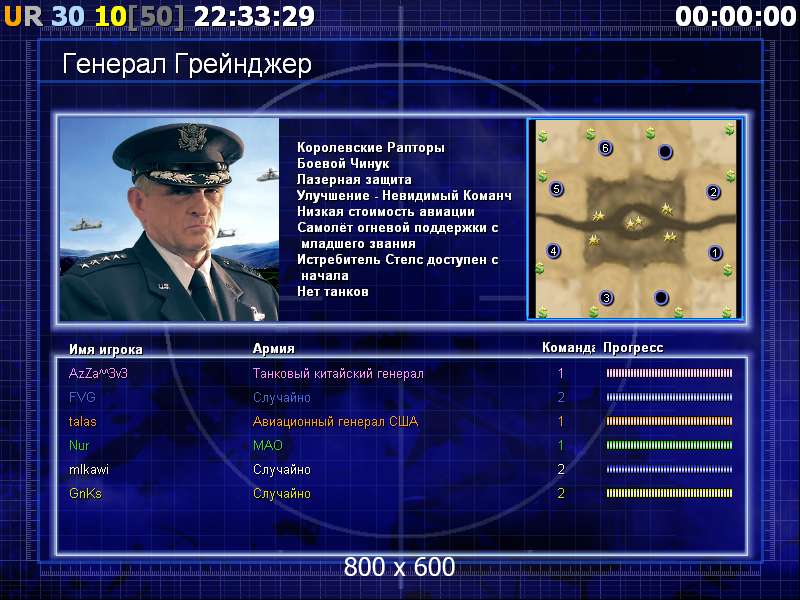Screen dimensions: 800x600
Task: Click team number in AzZa^3v3's row
Action: pos(561,373)
